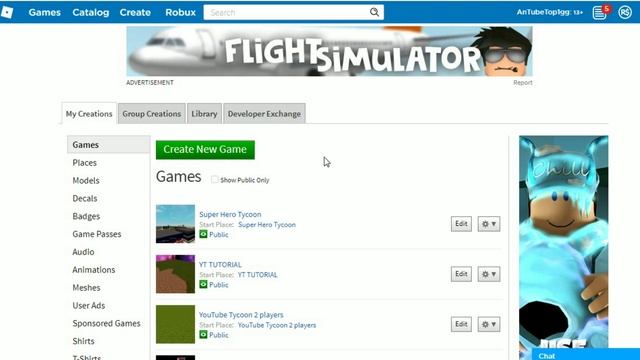The height and width of the screenshot is (360, 640).
Task: Click Edit for YT TUTORIAL
Action: (461, 274)
